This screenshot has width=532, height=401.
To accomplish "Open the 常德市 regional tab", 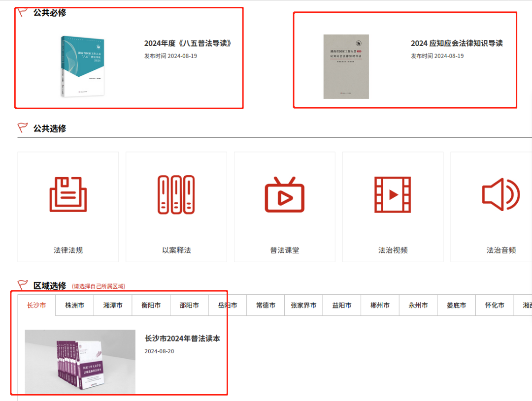I will tap(265, 305).
